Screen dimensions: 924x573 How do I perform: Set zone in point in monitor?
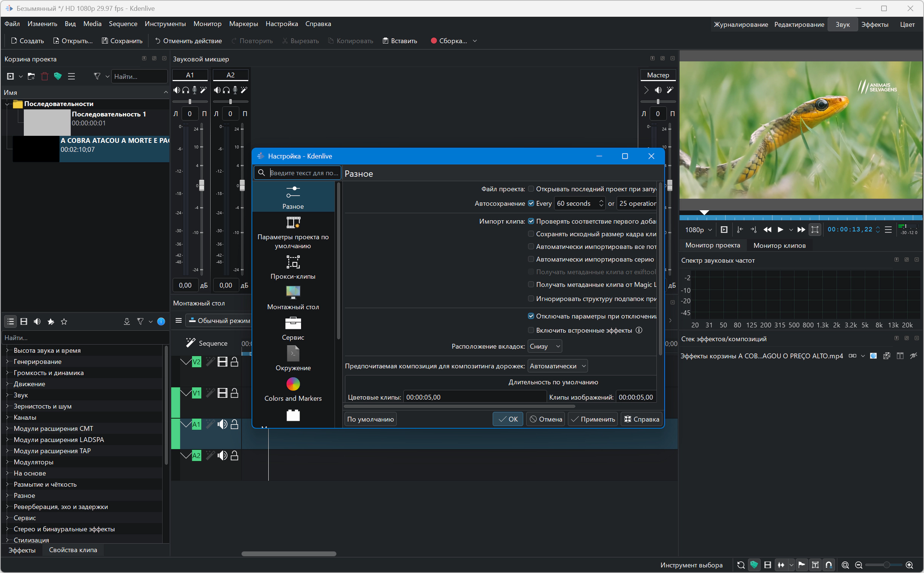(740, 230)
